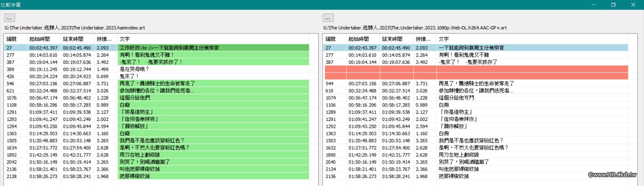Select left row 389 是在哭母哦？
Image resolution: width=644 pixels, height=186 pixels.
point(134,69)
